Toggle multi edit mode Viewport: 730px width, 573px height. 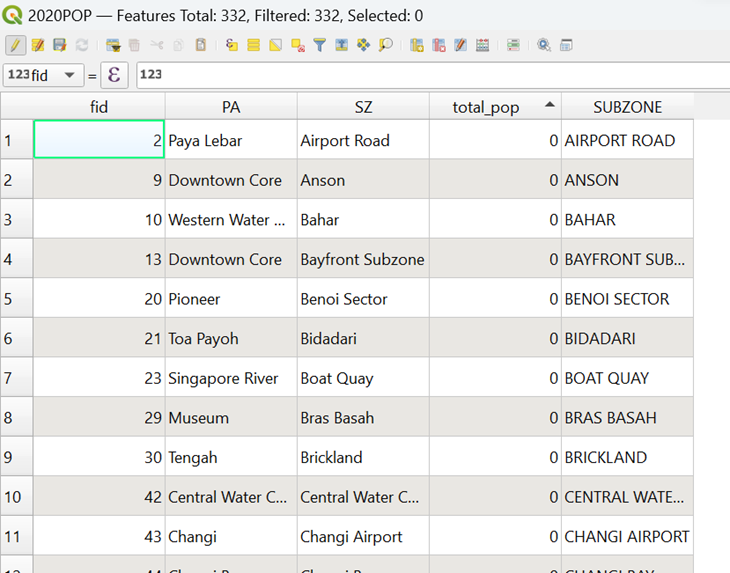tap(38, 45)
